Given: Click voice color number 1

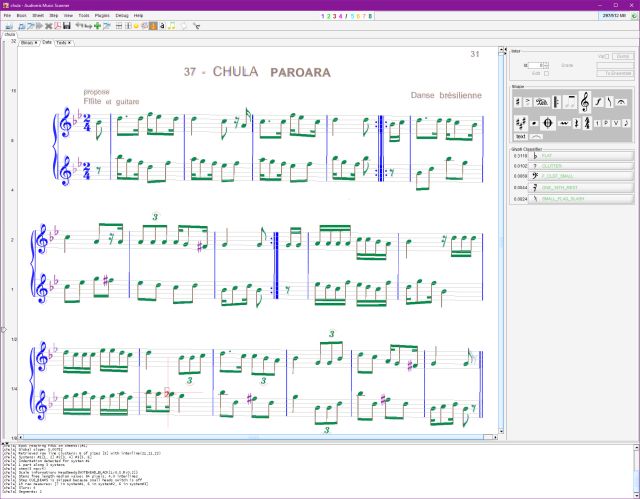Looking at the screenshot, I should 322,16.
